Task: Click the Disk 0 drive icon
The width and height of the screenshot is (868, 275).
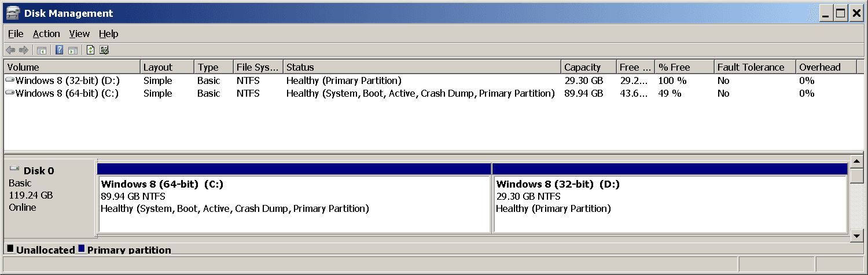Action: coord(14,170)
